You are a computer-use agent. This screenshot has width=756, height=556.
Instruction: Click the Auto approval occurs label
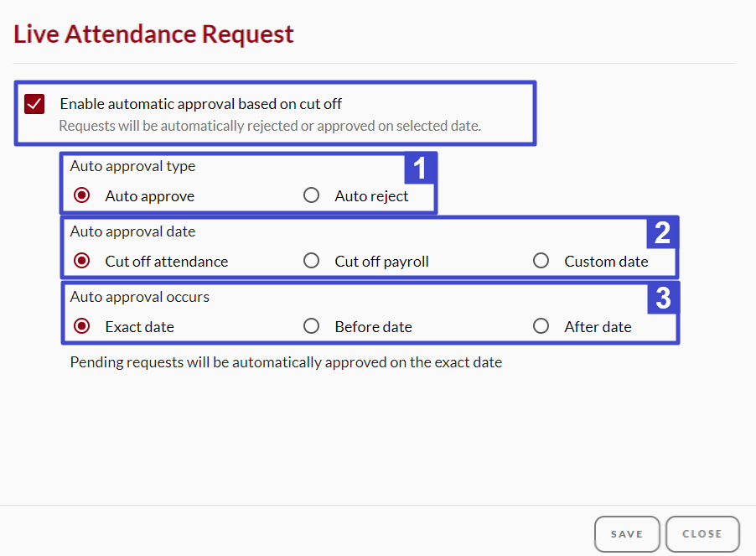coord(140,297)
